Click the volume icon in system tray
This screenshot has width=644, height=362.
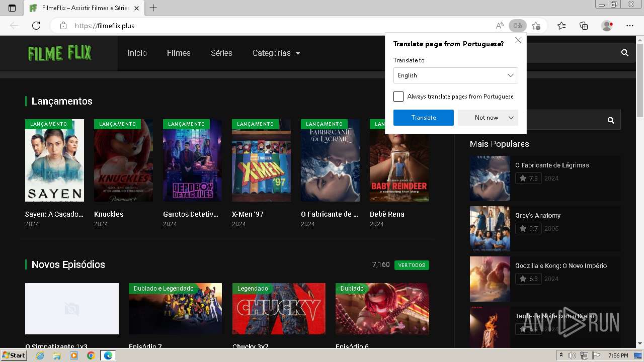pos(573,355)
